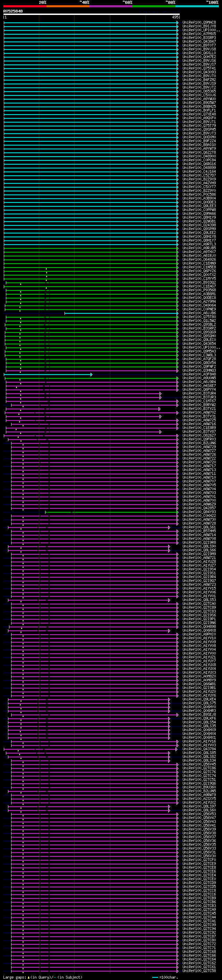The height and width of the screenshot is (980, 222).
Task: Select the query label AV525848
Action: [x=13, y=11]
